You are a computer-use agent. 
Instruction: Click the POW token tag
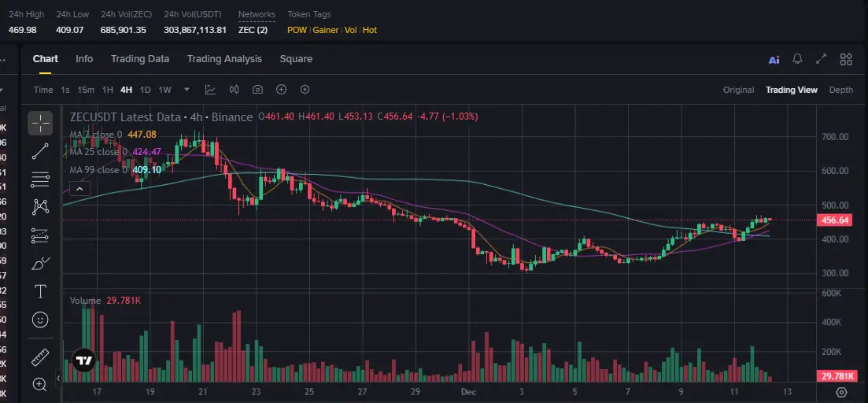pos(297,30)
